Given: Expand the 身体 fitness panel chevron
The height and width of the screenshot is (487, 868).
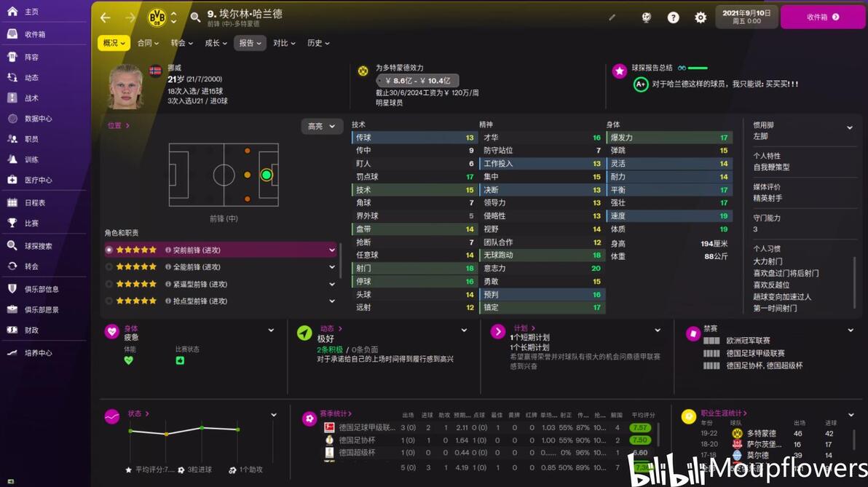Looking at the screenshot, I should 271,330.
